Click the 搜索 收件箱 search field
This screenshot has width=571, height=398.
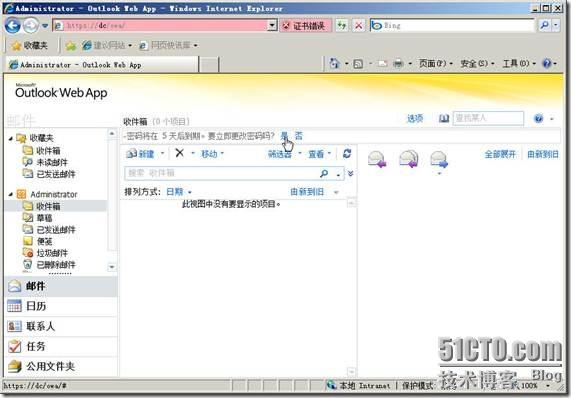click(x=221, y=173)
